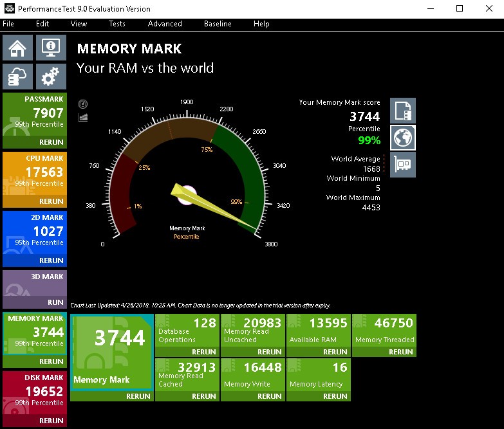Screen dimensions: 504x429
Task: Click the memory hardware card icon
Action: (x=403, y=165)
